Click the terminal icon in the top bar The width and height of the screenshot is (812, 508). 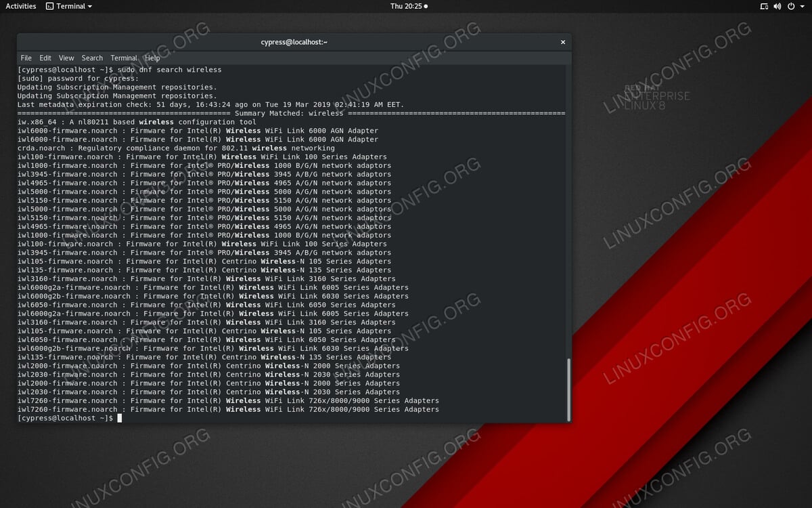50,6
